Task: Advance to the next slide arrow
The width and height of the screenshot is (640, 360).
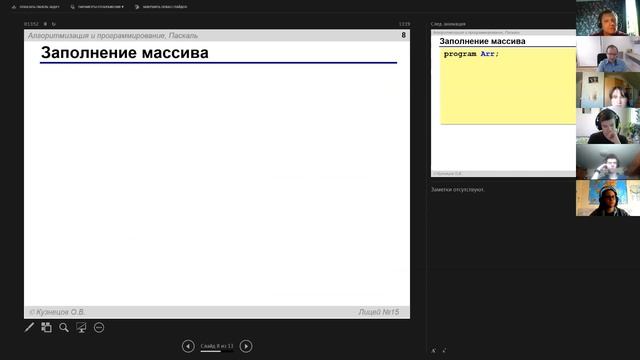Action: (x=246, y=346)
